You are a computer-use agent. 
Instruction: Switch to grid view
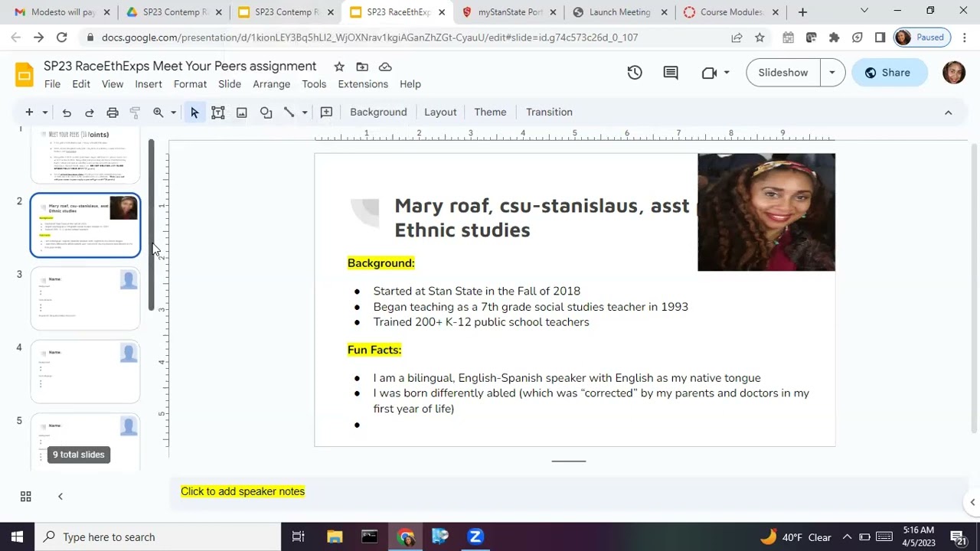25,497
